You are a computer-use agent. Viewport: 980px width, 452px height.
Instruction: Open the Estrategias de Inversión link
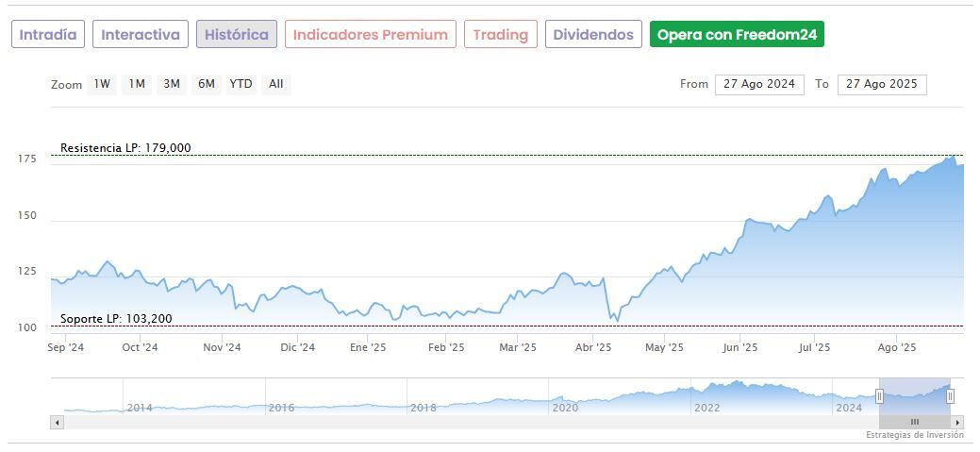pos(914,435)
